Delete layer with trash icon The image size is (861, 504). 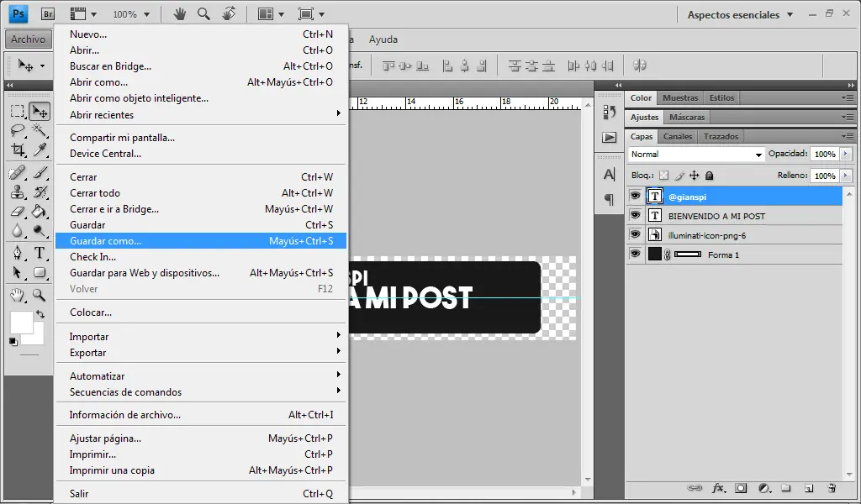[x=832, y=488]
